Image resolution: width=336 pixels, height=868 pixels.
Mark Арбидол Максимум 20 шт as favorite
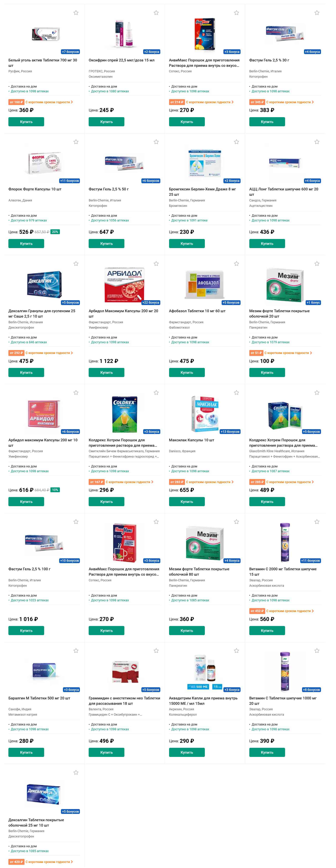click(x=156, y=263)
